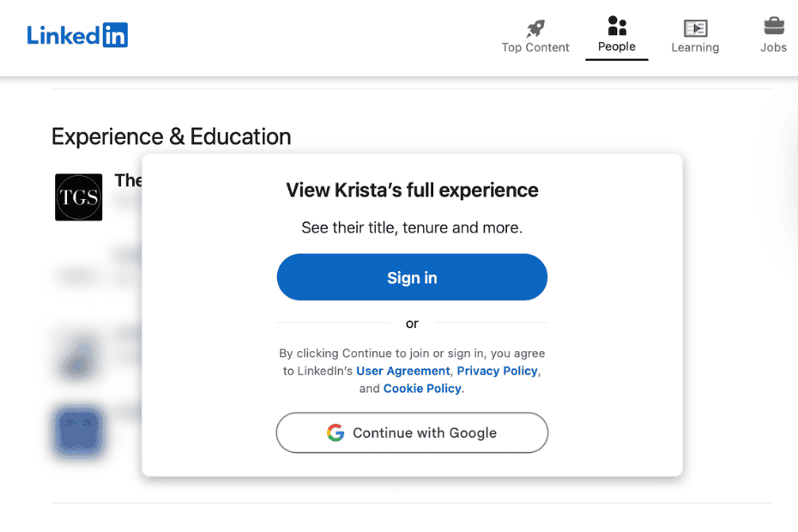
Task: Open the TGS company logo
Action: pyautogui.click(x=79, y=197)
